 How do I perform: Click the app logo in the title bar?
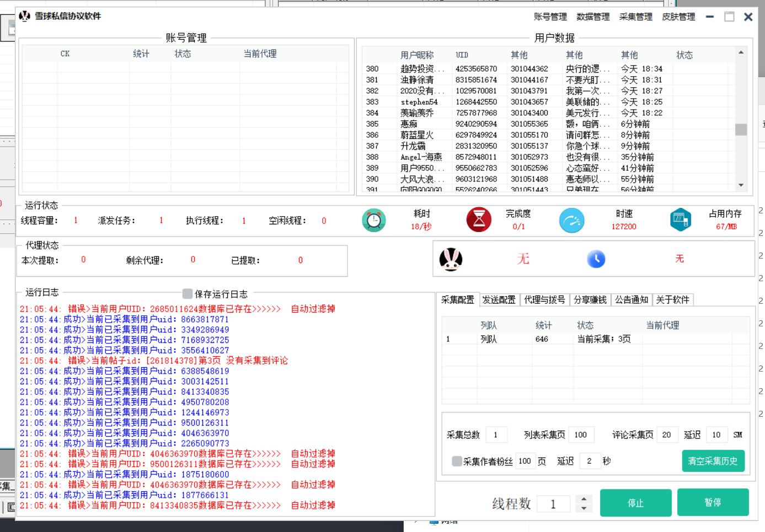point(25,16)
